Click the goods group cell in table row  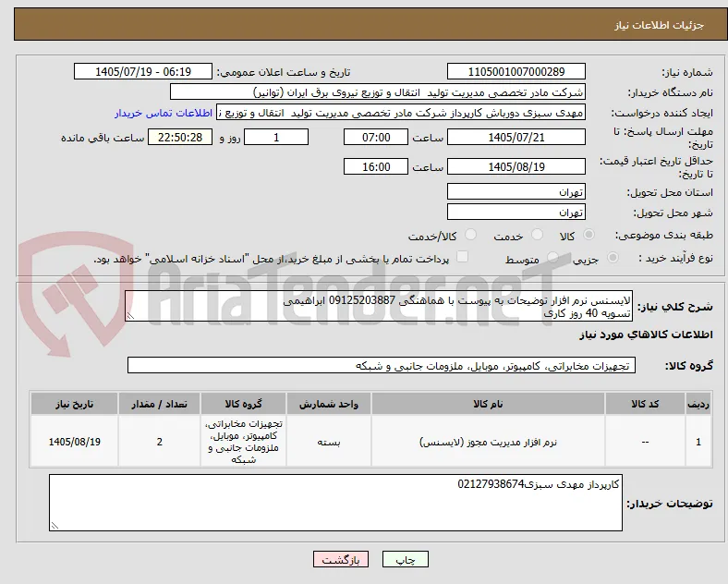243,442
